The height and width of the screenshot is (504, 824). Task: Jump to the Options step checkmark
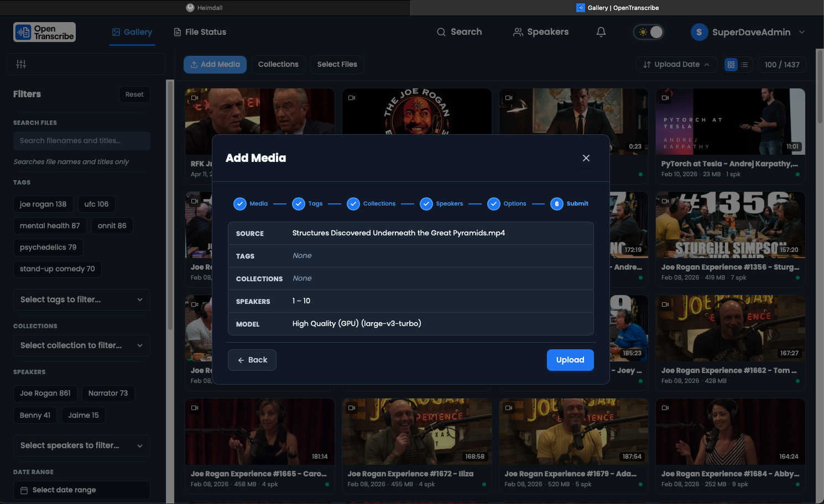click(494, 204)
